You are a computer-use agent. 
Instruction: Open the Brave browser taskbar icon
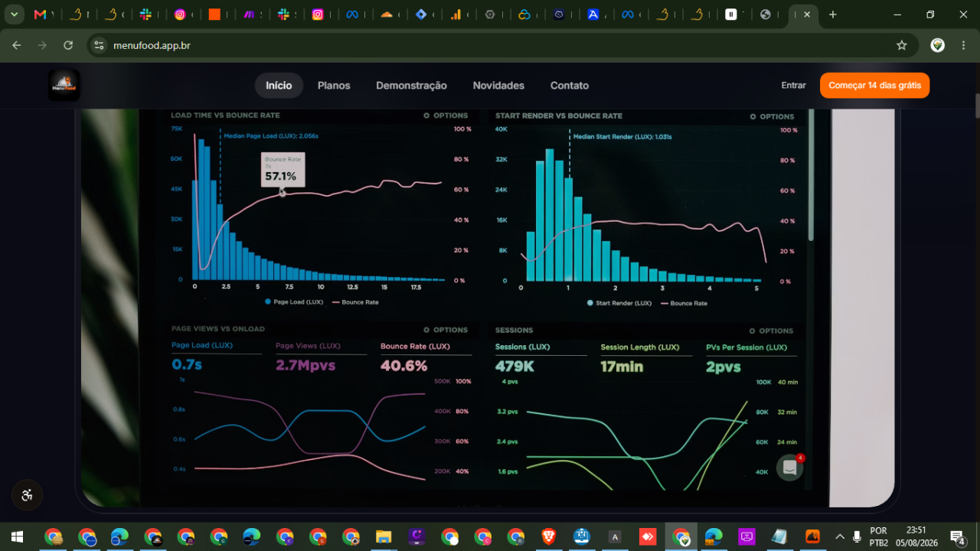[x=548, y=536]
